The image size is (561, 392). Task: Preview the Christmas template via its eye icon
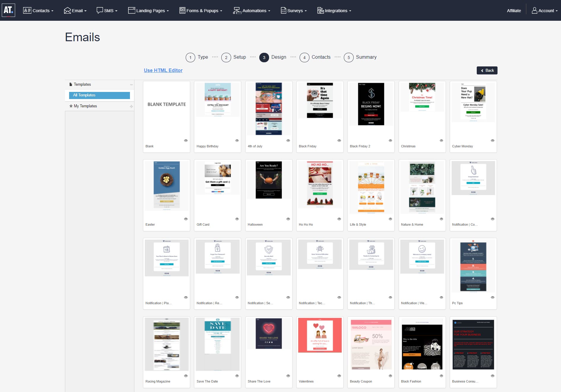pyautogui.click(x=441, y=141)
